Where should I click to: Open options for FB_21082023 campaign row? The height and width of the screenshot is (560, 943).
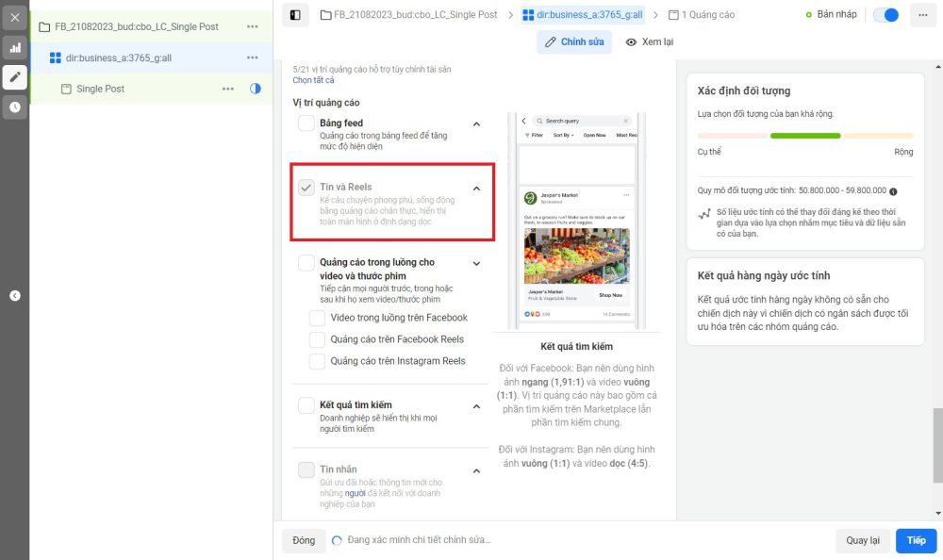click(253, 26)
